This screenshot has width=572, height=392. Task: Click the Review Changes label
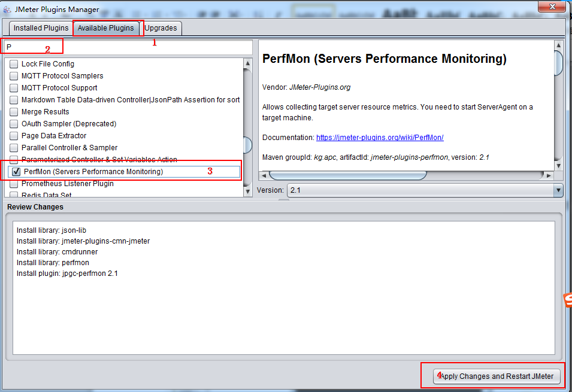point(35,207)
